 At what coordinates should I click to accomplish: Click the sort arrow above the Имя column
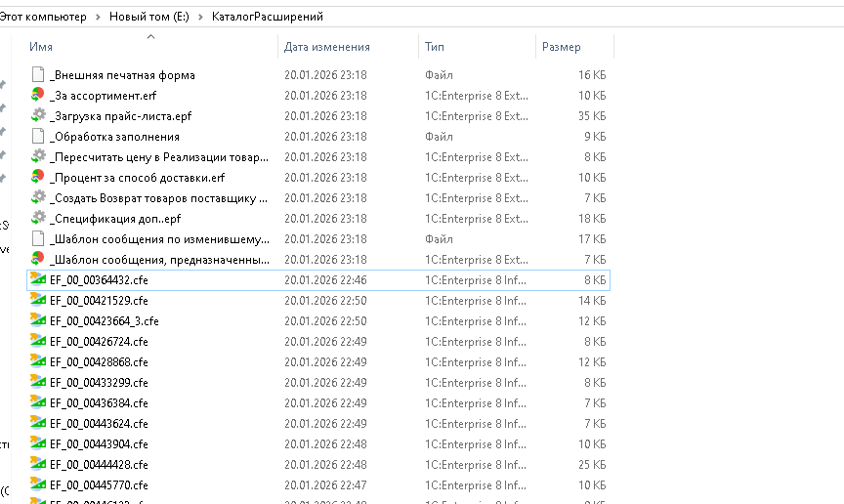[x=150, y=37]
